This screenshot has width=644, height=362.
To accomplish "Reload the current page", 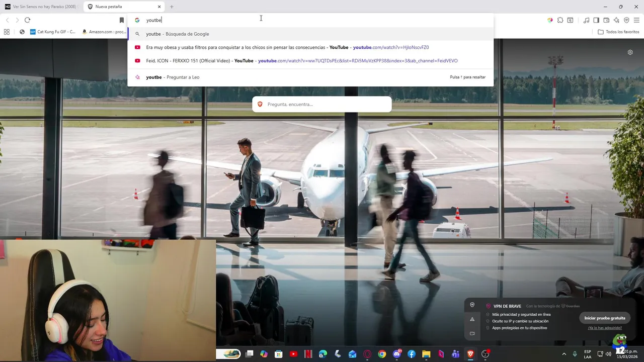I will pos(27,20).
